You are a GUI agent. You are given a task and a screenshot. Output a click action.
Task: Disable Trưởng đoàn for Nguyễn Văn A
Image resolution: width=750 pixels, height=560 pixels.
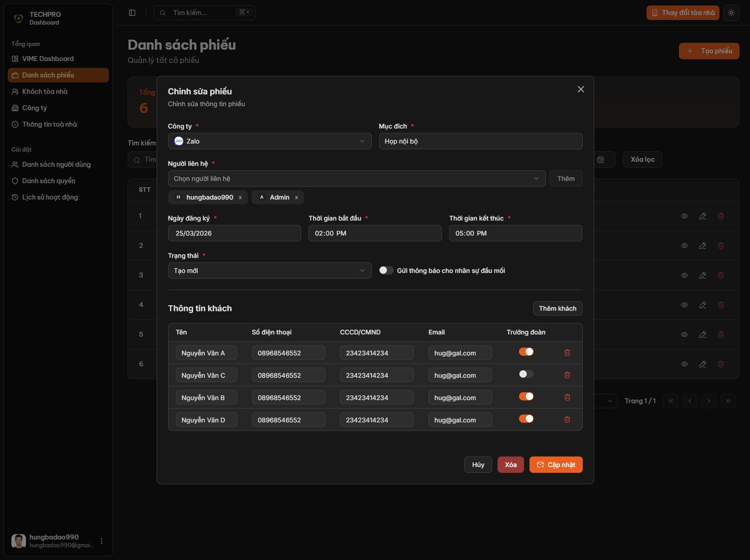tap(526, 351)
